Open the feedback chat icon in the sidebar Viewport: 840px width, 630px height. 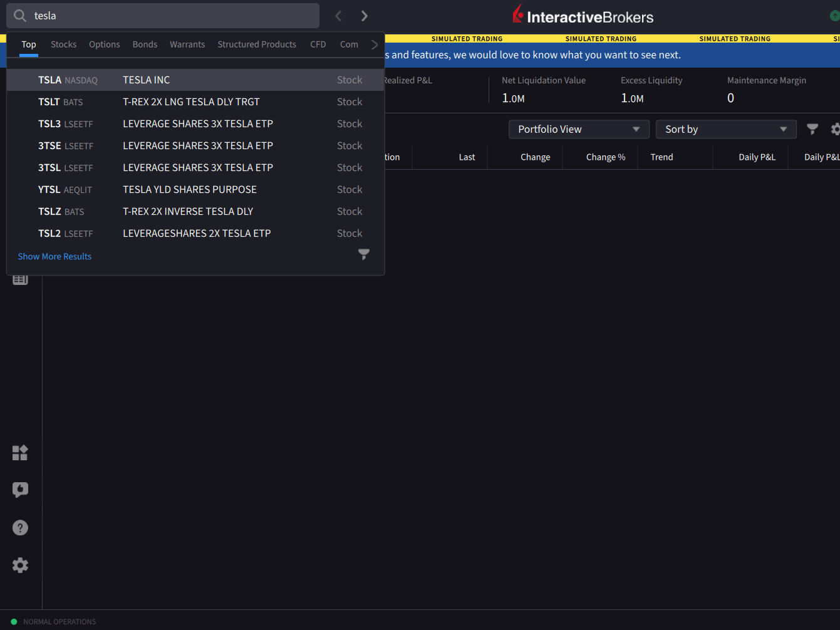point(20,490)
